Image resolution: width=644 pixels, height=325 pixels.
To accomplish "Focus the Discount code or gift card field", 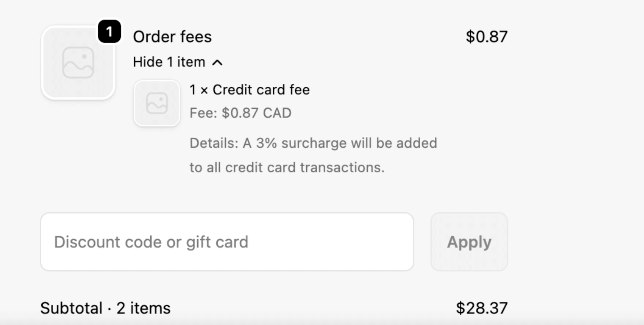I will 227,242.
